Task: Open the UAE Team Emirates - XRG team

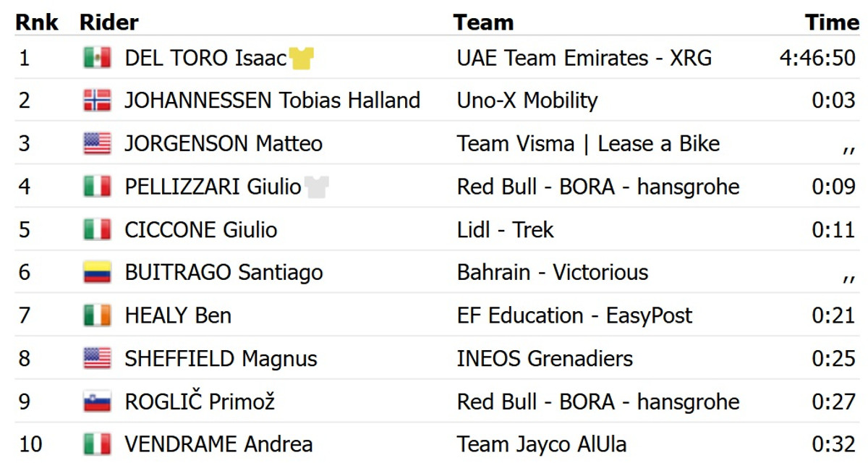Action: coord(584,58)
